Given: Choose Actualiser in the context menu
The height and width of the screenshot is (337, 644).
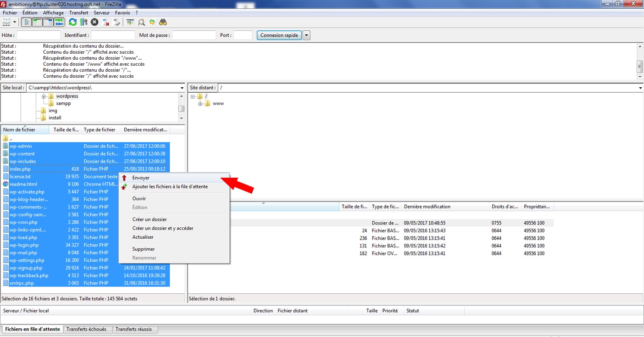Looking at the screenshot, I should tap(174, 237).
